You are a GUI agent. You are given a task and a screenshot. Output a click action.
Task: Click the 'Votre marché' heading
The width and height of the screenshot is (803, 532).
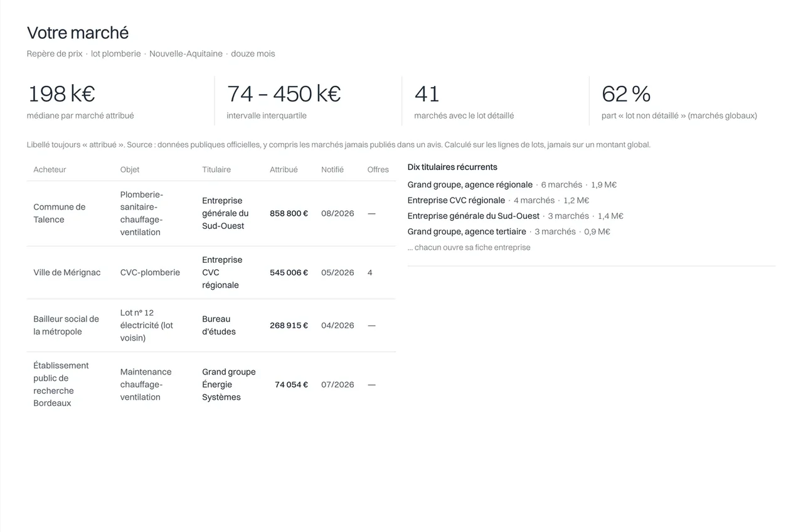(x=78, y=33)
